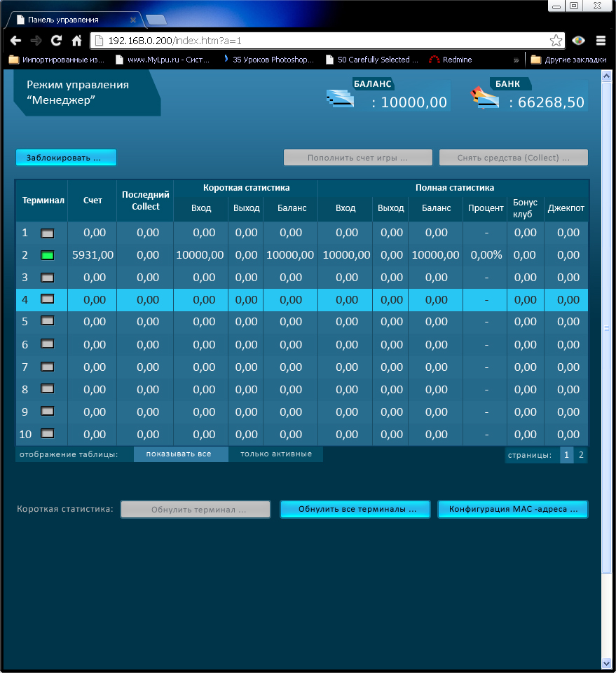Click the Терминал column header

pyautogui.click(x=43, y=200)
